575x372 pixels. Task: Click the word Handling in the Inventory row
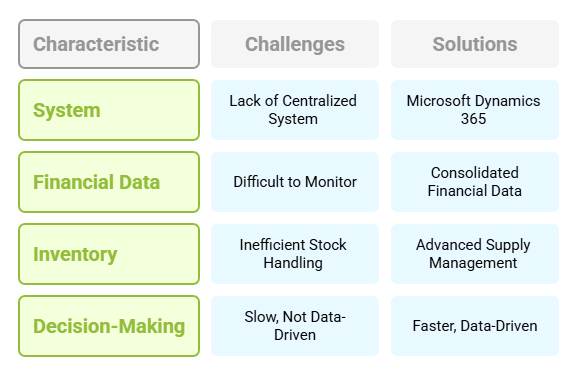(x=293, y=263)
